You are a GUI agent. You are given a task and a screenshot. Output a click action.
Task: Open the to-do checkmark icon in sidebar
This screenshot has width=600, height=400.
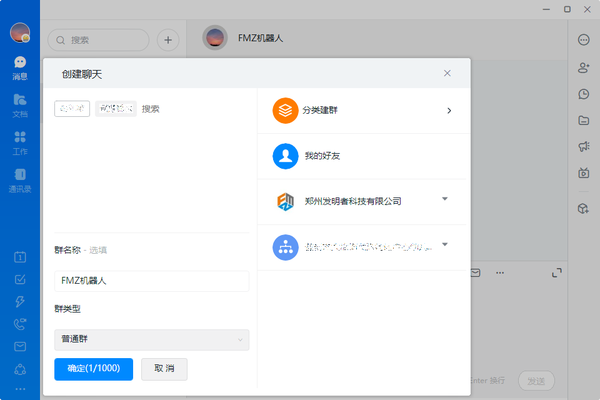click(x=20, y=279)
